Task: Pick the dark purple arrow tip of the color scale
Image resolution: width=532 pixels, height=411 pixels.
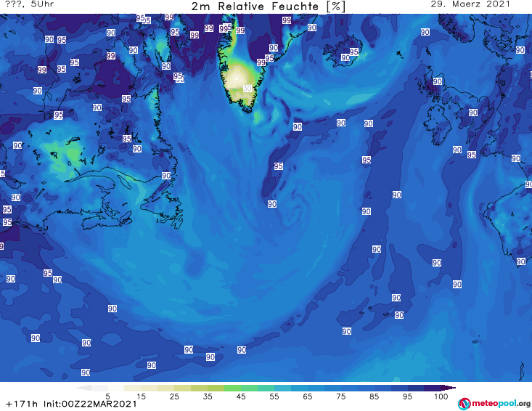Action: tap(450, 388)
